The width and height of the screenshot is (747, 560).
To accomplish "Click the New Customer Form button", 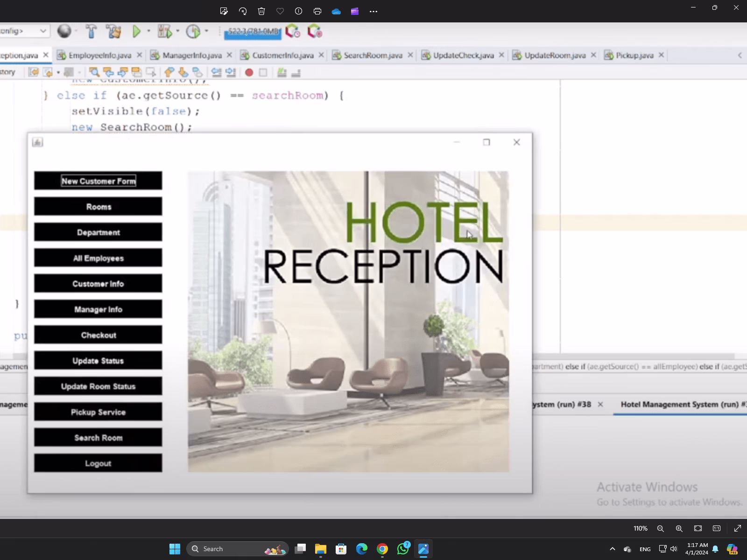I will pyautogui.click(x=98, y=181).
